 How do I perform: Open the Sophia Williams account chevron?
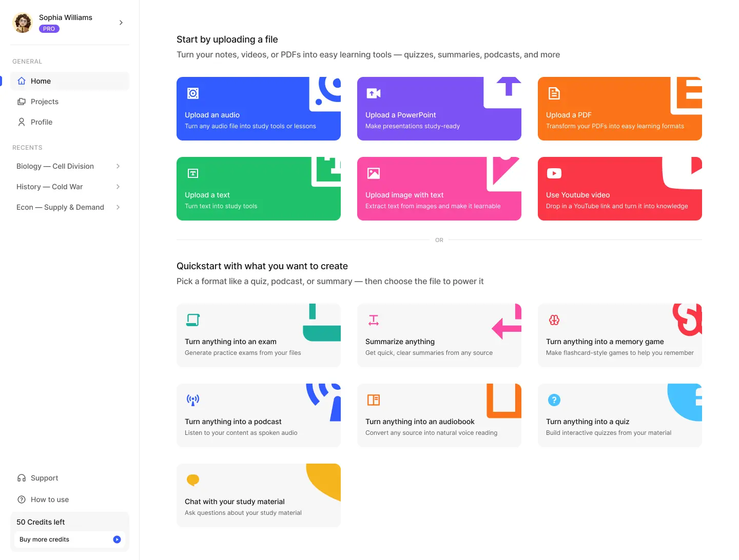tap(121, 23)
